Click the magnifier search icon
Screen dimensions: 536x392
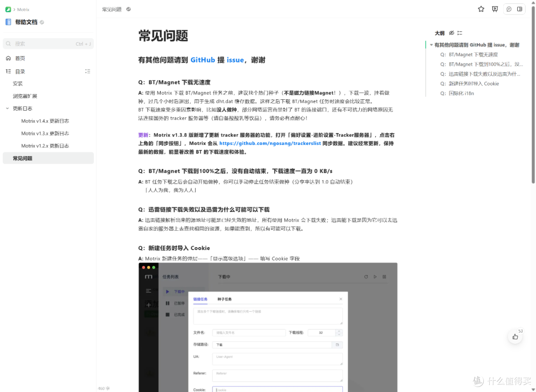pos(8,44)
